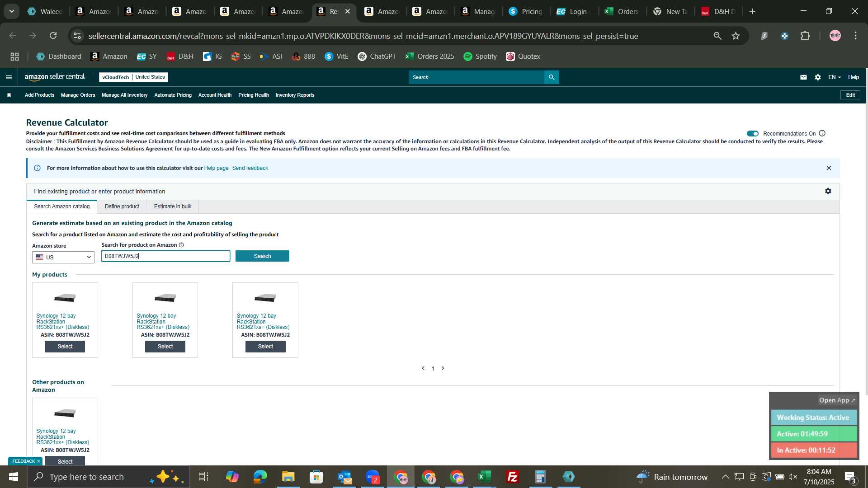The height and width of the screenshot is (488, 868).
Task: Open Manage All Inventory menu item
Action: pyautogui.click(x=124, y=95)
